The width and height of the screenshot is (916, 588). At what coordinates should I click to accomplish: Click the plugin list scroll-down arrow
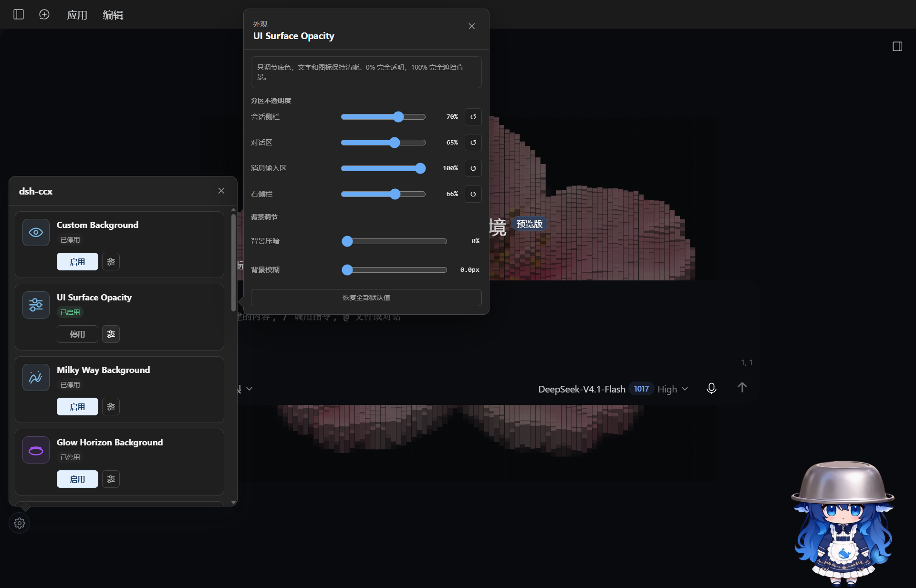233,502
